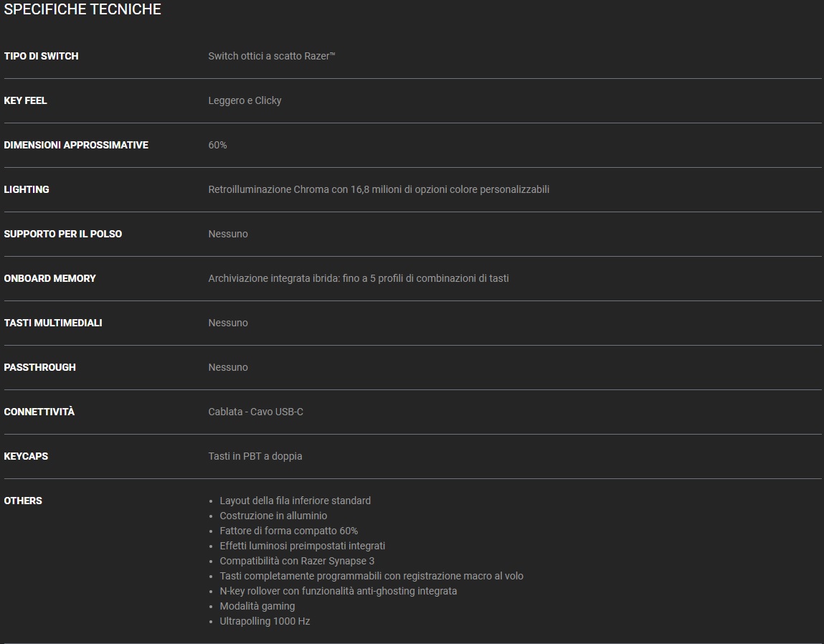
Task: Click 'Tasti in PBT a doppia' text
Action: click(255, 456)
